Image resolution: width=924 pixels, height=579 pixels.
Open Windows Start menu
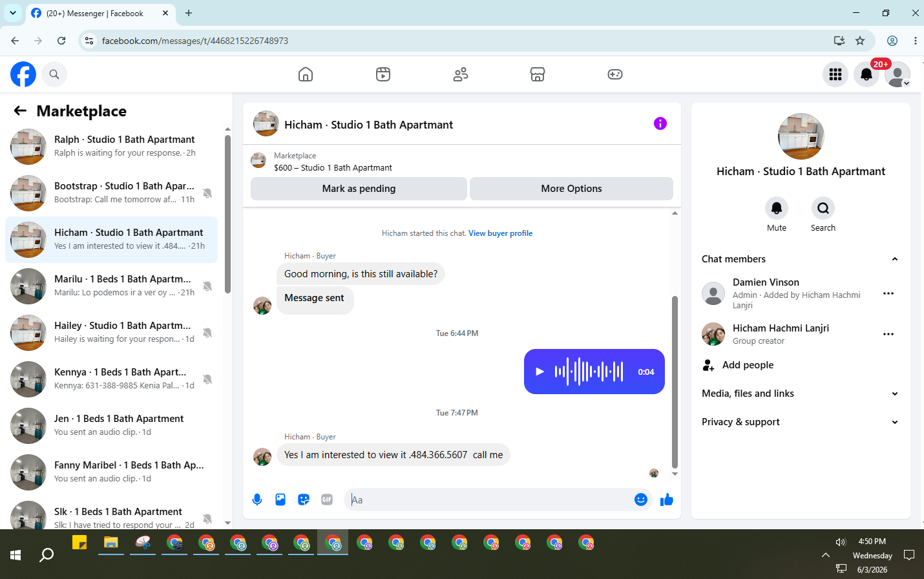(16, 554)
